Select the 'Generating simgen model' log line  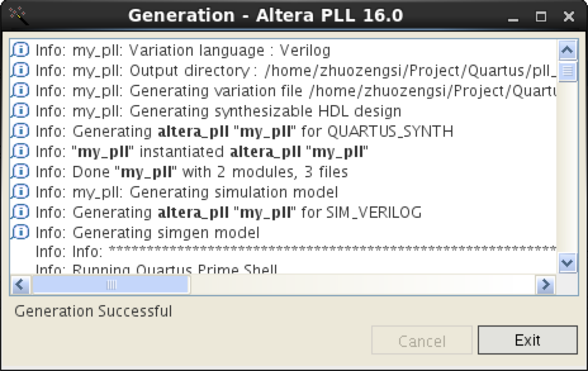[x=148, y=233]
